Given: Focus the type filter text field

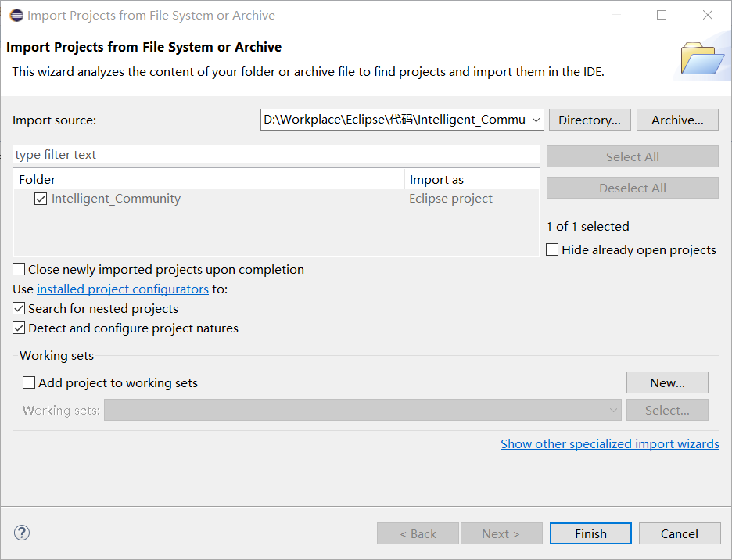Looking at the screenshot, I should 276,155.
